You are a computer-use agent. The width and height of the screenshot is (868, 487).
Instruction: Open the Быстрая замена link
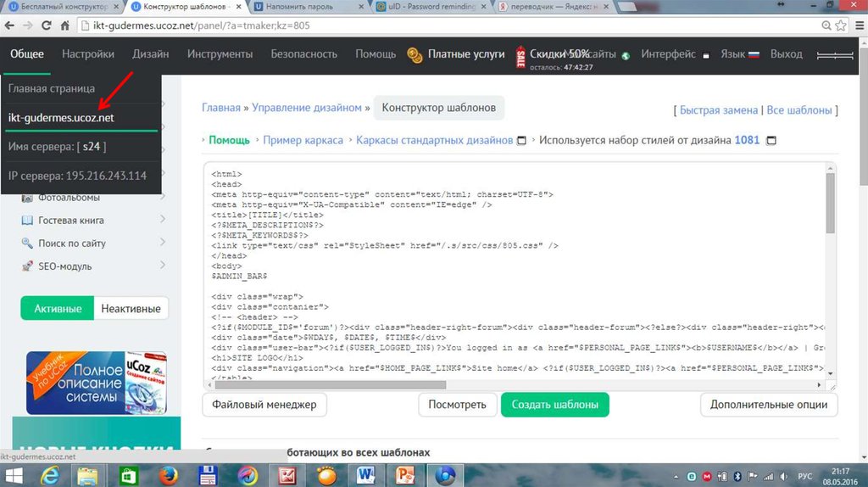tap(719, 110)
